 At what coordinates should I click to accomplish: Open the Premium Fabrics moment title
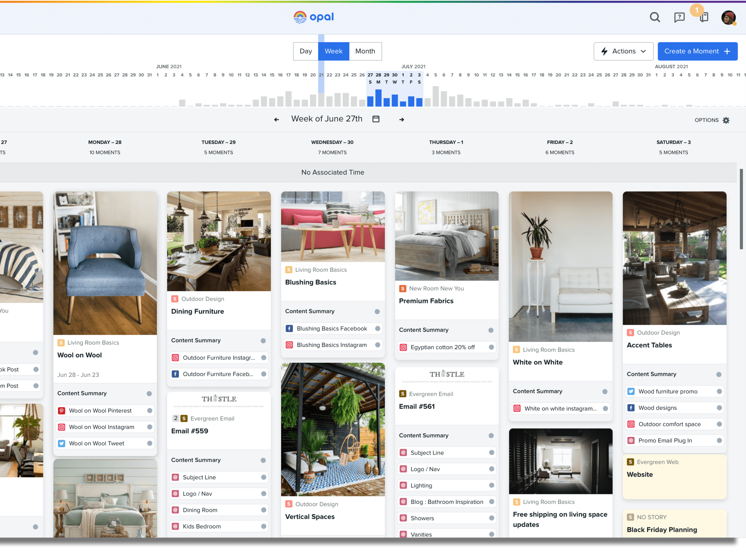[x=426, y=301]
